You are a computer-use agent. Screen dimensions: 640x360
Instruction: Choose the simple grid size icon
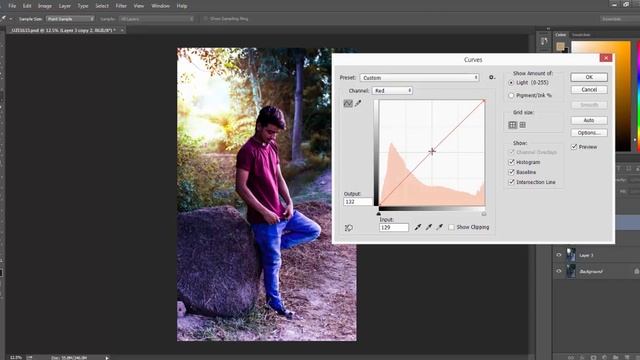tap(513, 125)
